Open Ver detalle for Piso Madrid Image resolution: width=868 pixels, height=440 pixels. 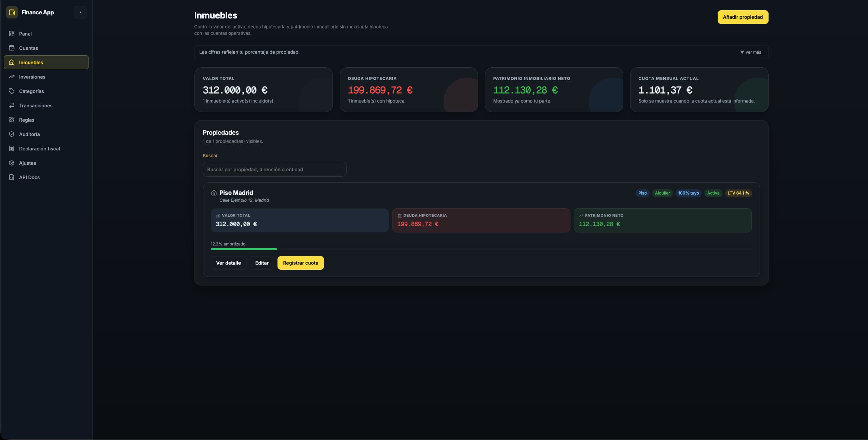pyautogui.click(x=228, y=263)
